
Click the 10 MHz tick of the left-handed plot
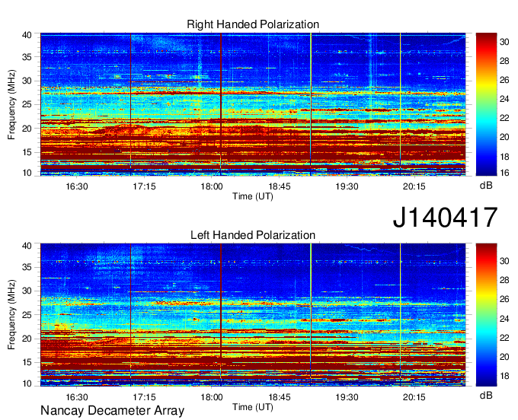click(x=27, y=383)
